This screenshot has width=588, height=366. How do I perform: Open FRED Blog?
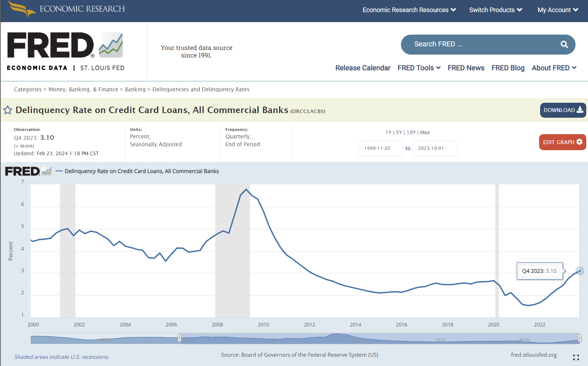point(508,68)
